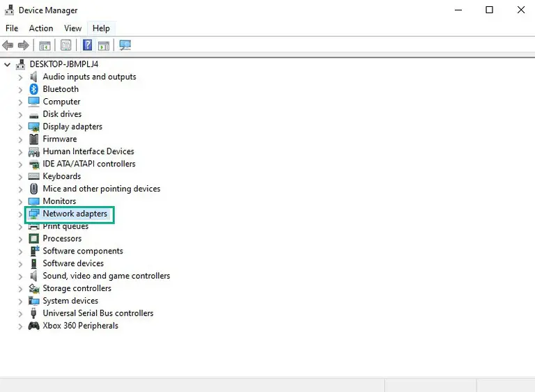Select the Software devices label
This screenshot has height=392, width=535.
point(73,263)
